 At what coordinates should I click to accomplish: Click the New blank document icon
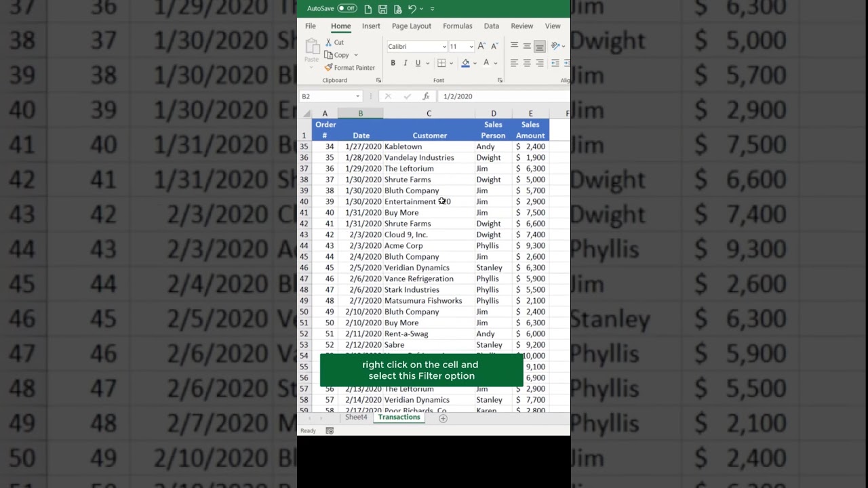pyautogui.click(x=368, y=9)
